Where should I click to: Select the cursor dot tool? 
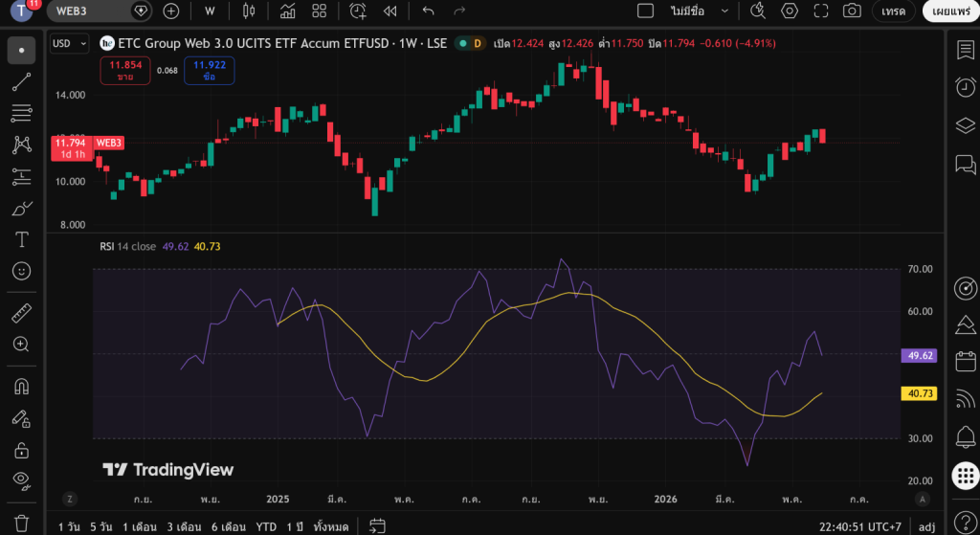tap(21, 51)
